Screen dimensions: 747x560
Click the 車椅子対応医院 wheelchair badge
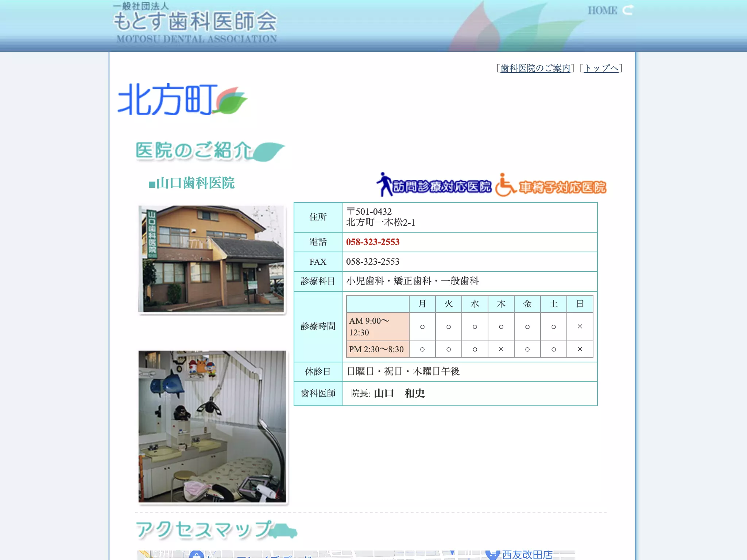(x=551, y=185)
